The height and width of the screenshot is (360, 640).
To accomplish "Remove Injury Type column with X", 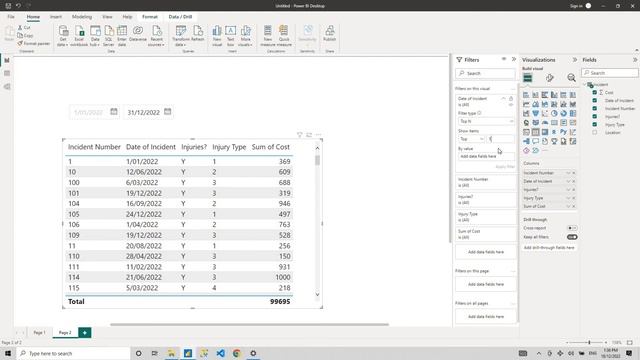I will 573,198.
